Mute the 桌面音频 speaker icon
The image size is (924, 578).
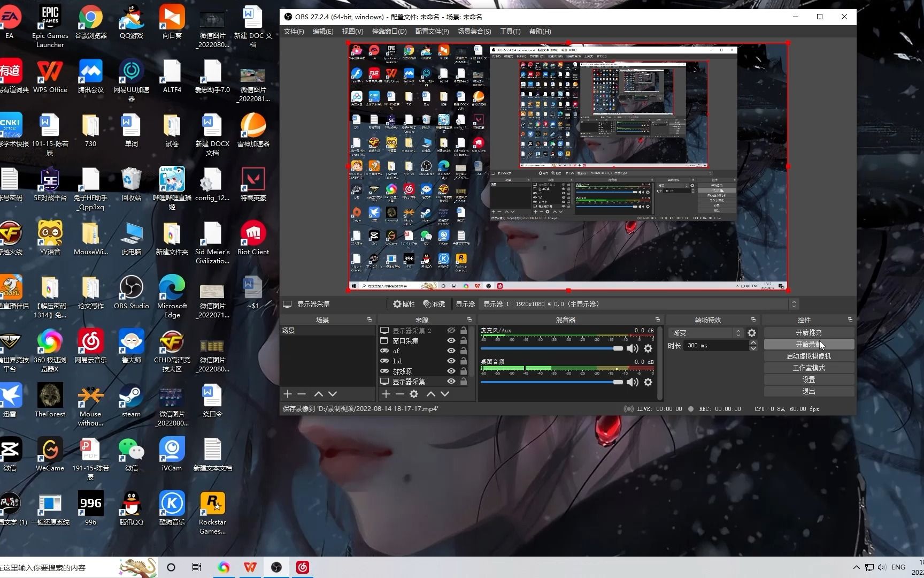pos(633,382)
